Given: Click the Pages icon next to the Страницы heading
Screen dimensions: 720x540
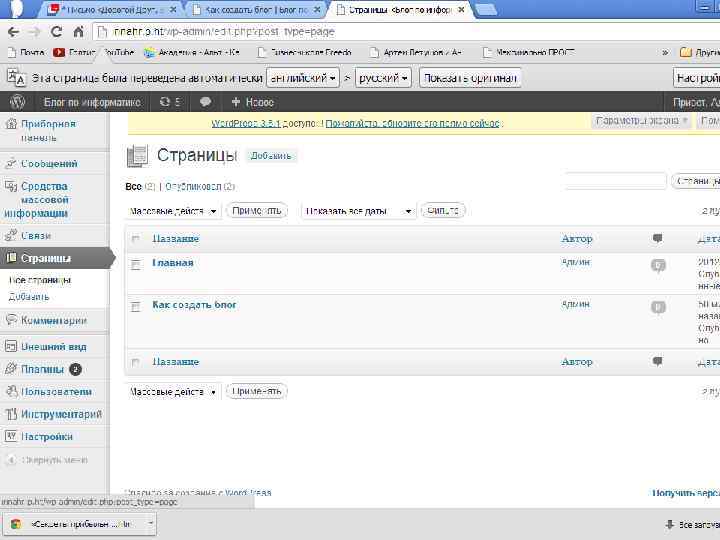Looking at the screenshot, I should point(137,156).
